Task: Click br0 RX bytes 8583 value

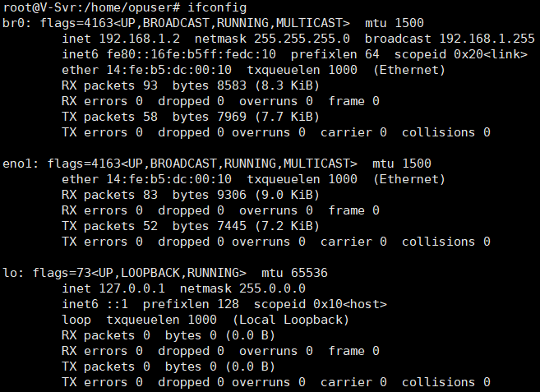Action: click(x=232, y=85)
